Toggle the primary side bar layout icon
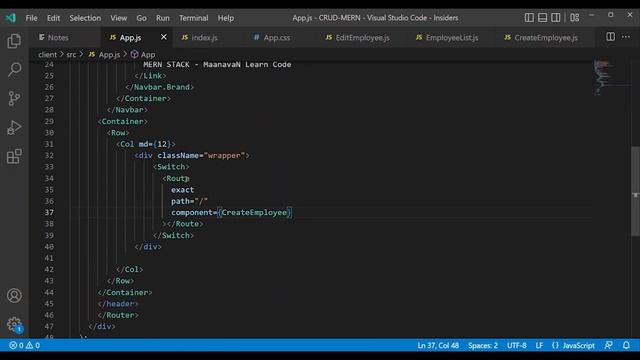 (x=529, y=18)
